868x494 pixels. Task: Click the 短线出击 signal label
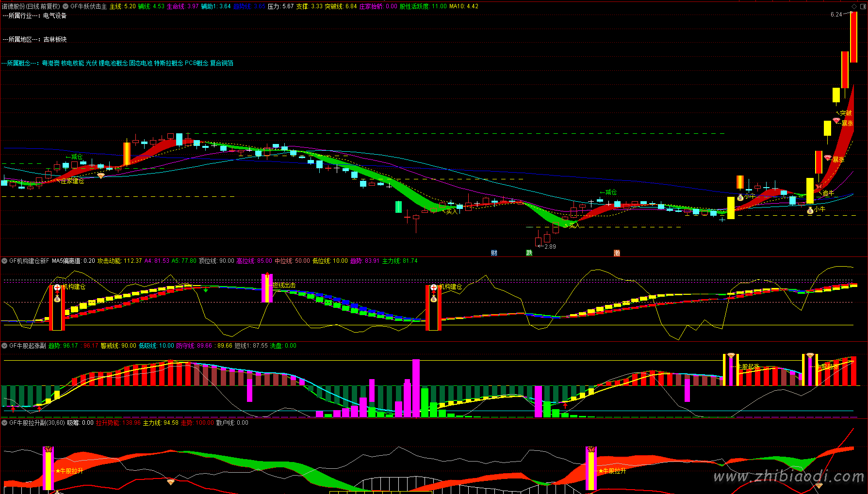(284, 285)
